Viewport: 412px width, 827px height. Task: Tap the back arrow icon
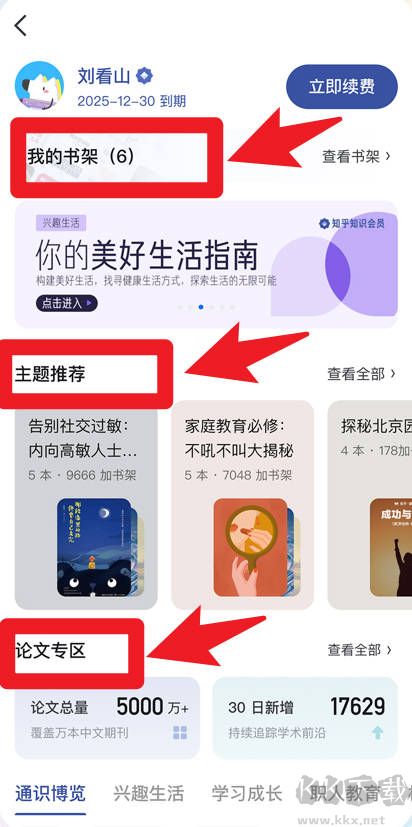(20, 25)
